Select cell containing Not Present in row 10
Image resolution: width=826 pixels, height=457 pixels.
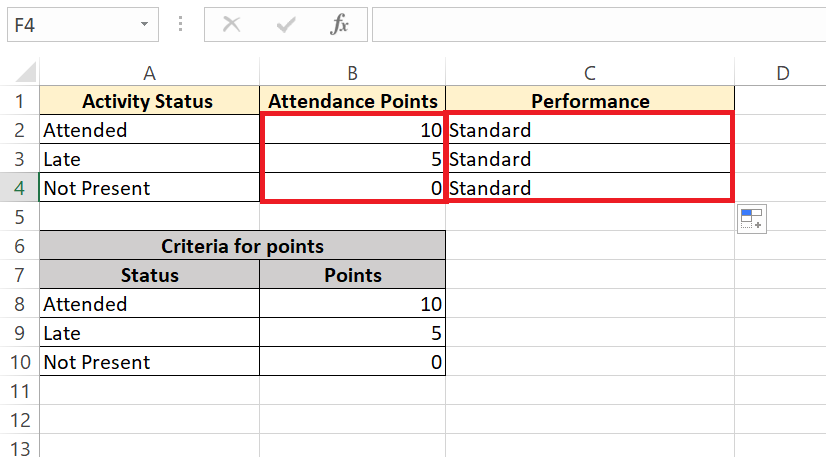tap(150, 362)
